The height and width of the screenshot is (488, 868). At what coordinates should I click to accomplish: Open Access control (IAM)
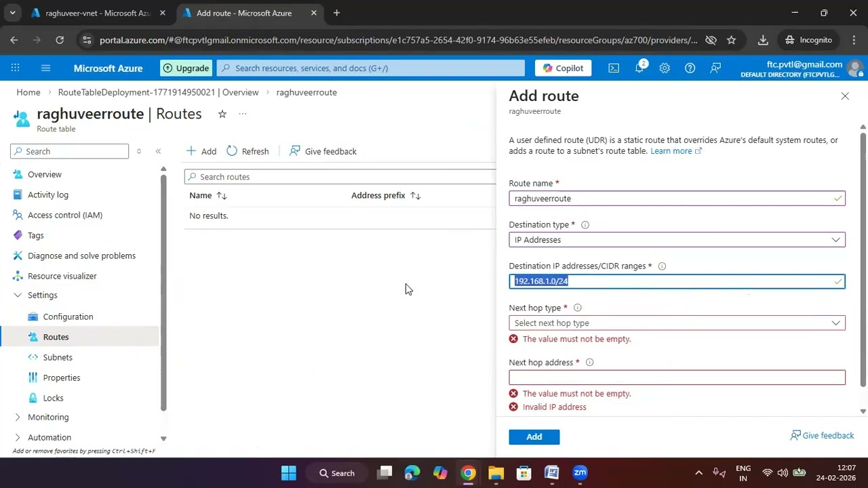65,215
